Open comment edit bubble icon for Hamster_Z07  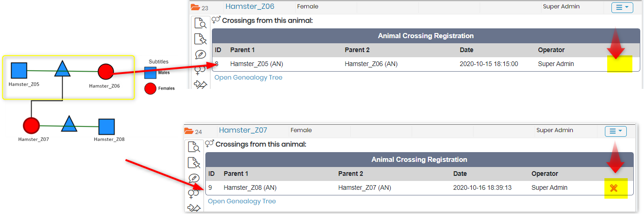194,178
